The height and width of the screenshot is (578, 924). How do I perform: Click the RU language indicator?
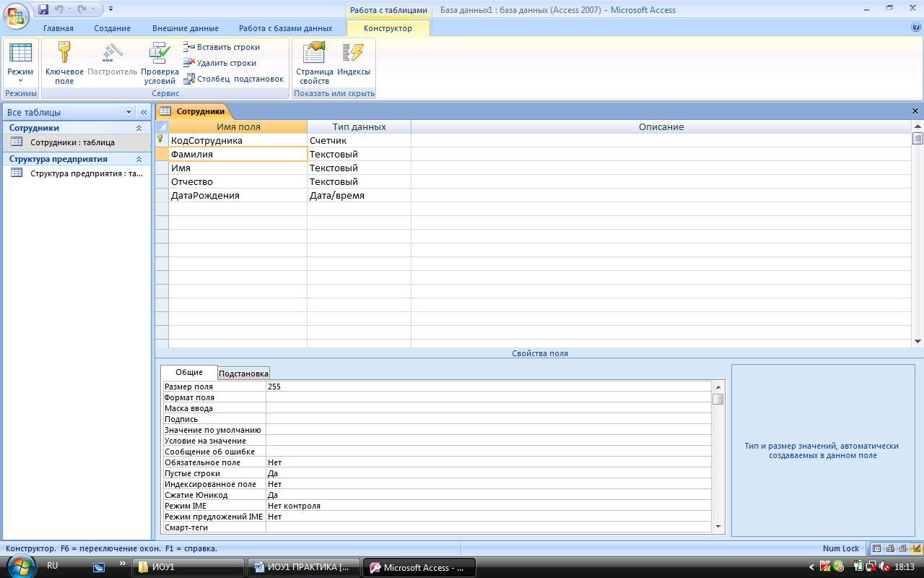53,566
